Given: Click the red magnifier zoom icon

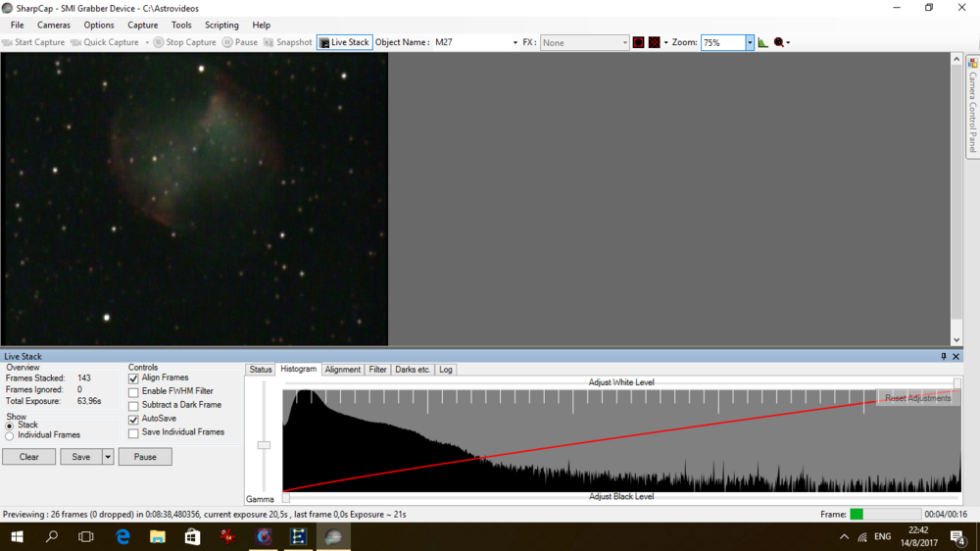Looking at the screenshot, I should 779,42.
